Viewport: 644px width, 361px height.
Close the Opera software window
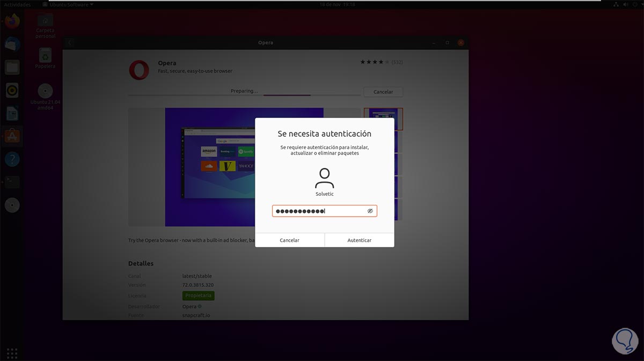click(x=460, y=42)
